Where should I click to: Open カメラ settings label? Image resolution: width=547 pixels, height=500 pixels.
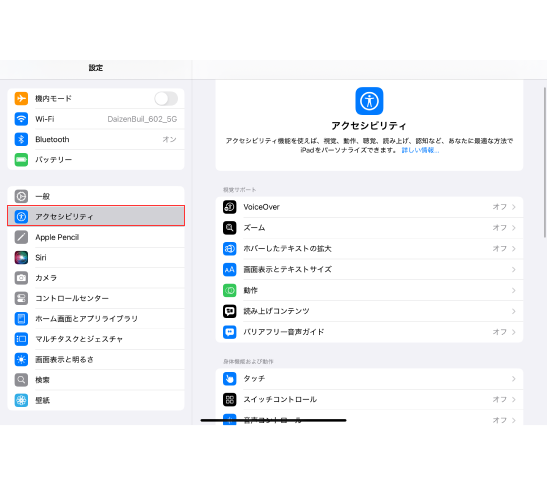click(x=46, y=278)
